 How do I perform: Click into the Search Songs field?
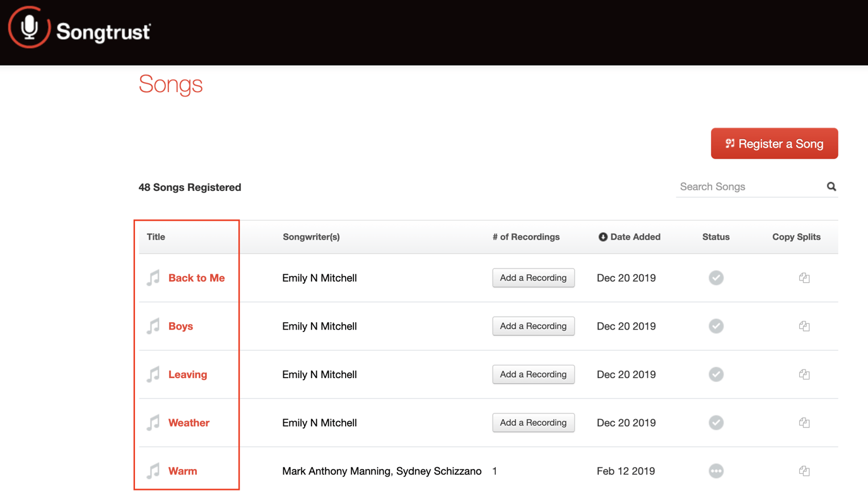point(749,187)
